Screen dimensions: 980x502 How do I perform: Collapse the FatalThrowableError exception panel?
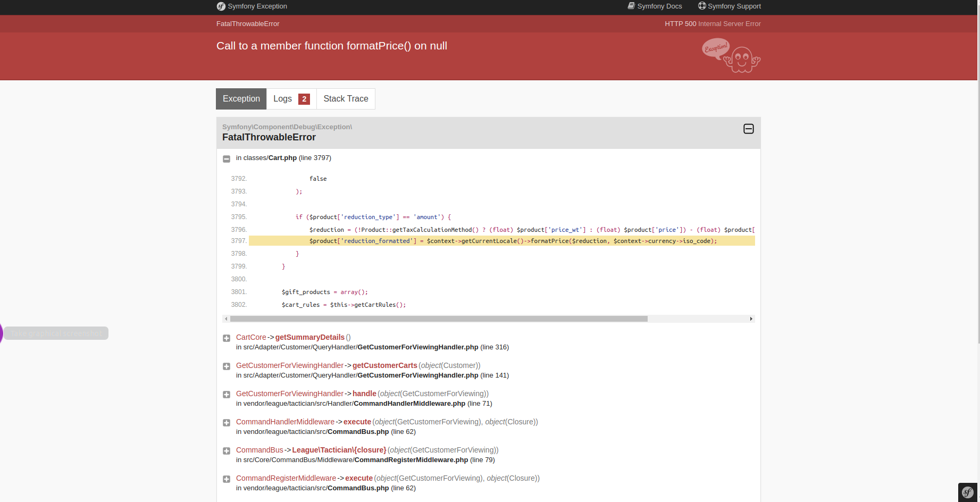(748, 129)
